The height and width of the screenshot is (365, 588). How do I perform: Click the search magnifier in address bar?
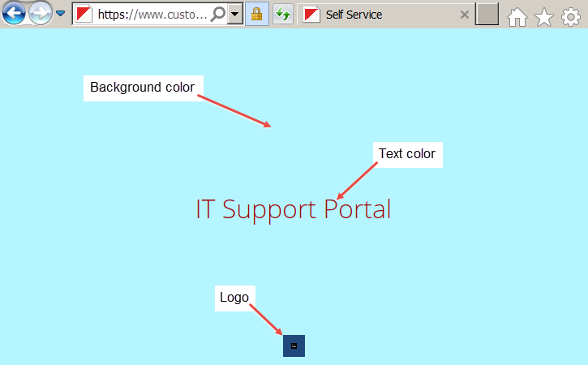pos(217,15)
